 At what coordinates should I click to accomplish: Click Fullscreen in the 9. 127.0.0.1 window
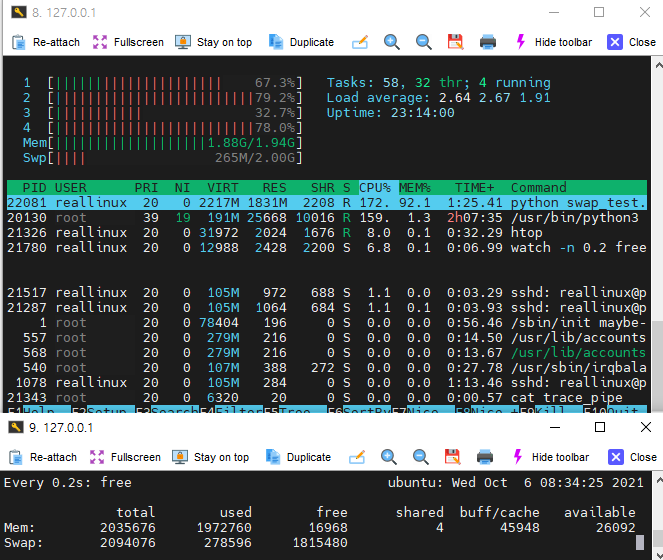point(125,457)
